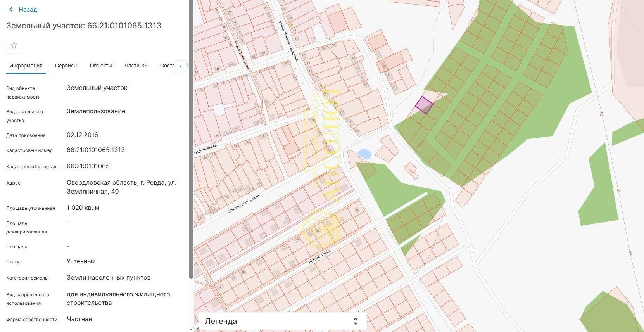644x332 pixels.
Task: Select the highlighted purple parcel on the map
Action: click(x=424, y=105)
